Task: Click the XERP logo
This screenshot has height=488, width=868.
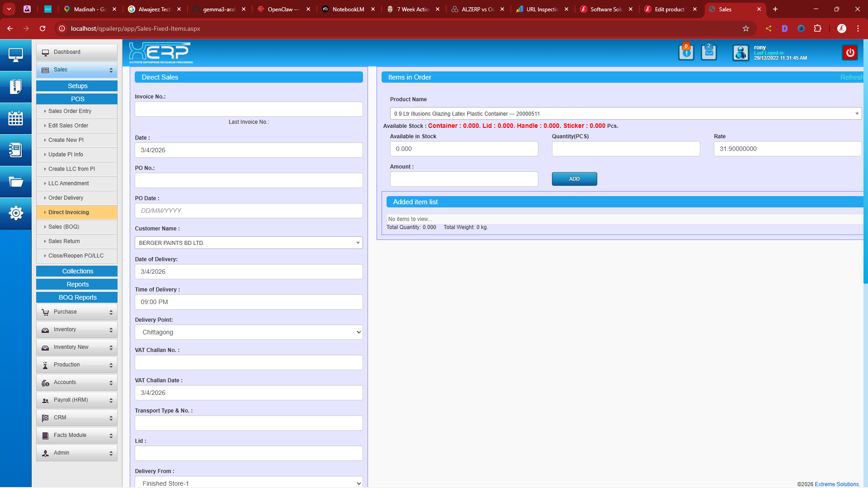Action: coord(160,53)
